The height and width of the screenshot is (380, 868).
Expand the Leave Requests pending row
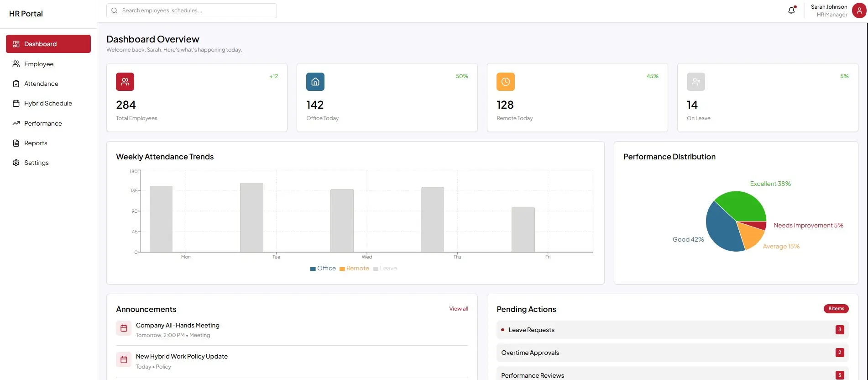point(672,330)
